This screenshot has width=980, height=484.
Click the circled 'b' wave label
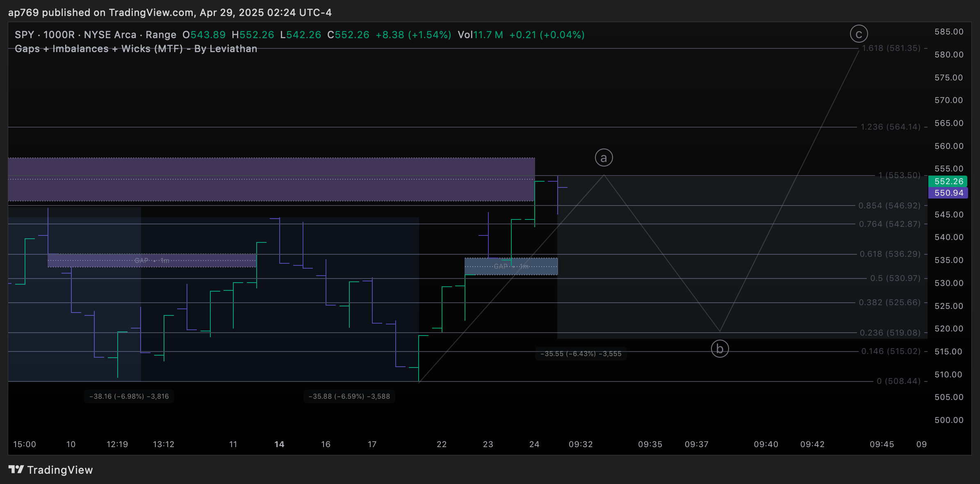tap(720, 349)
